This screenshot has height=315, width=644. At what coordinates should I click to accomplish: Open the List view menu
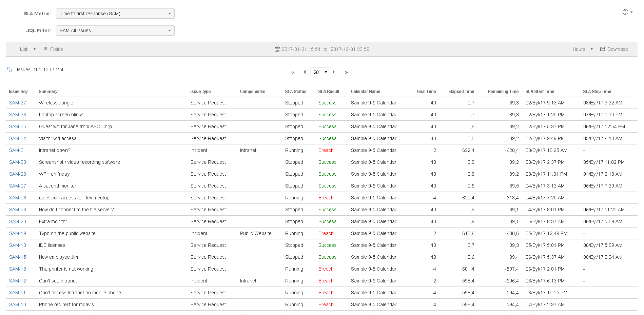[x=27, y=49]
